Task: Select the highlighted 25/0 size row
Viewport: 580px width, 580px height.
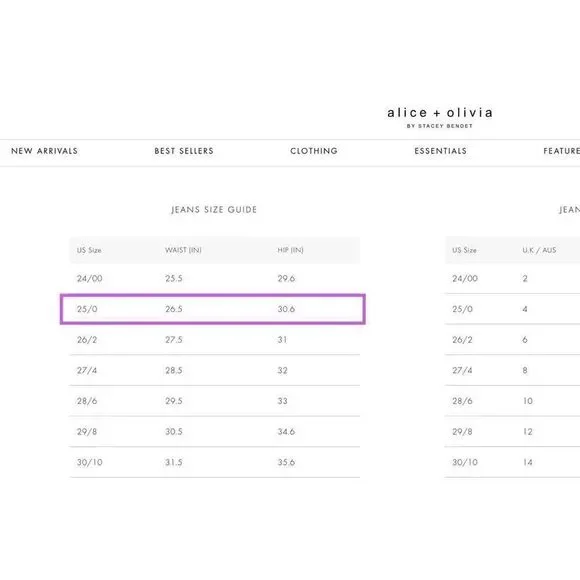Action: point(213,309)
